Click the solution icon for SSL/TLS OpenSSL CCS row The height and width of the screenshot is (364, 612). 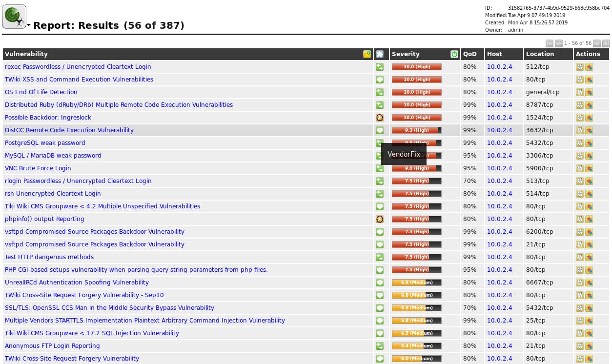click(x=379, y=308)
